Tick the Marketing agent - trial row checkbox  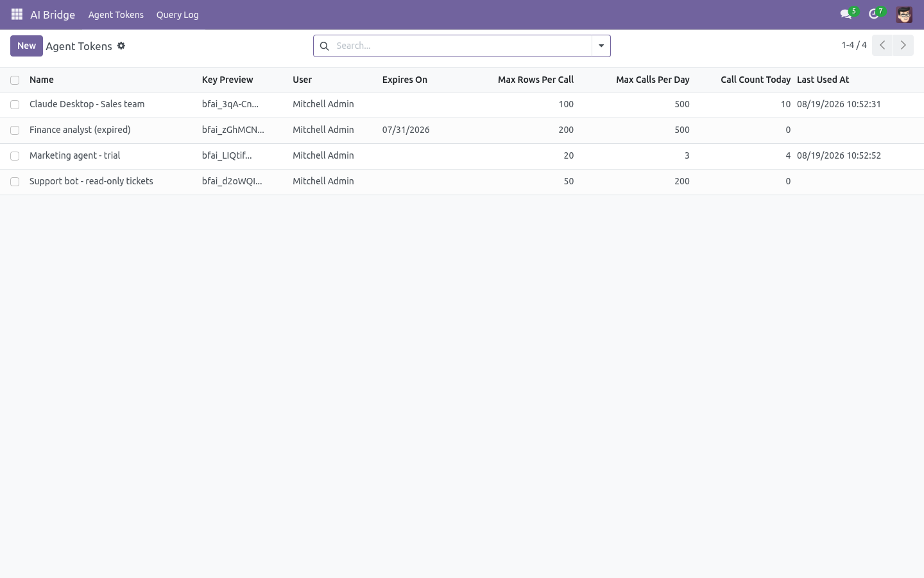tap(15, 156)
